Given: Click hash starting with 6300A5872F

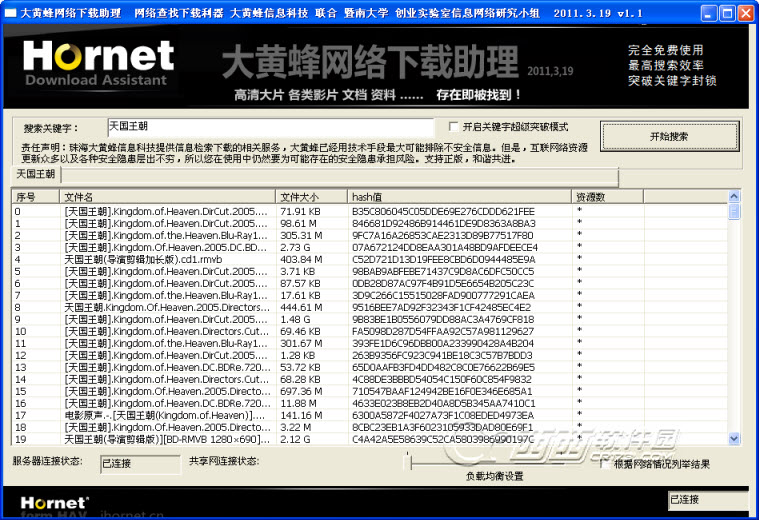Looking at the screenshot, I should click(443, 415).
